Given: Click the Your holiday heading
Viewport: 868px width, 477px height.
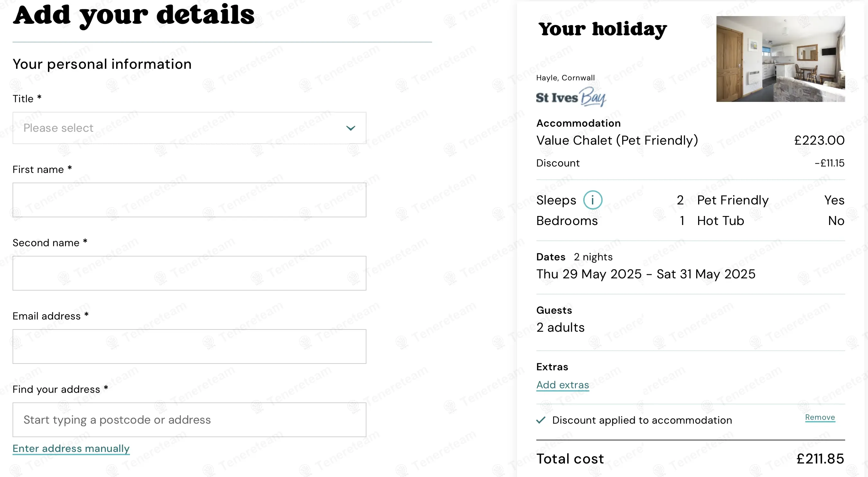Looking at the screenshot, I should (x=603, y=29).
